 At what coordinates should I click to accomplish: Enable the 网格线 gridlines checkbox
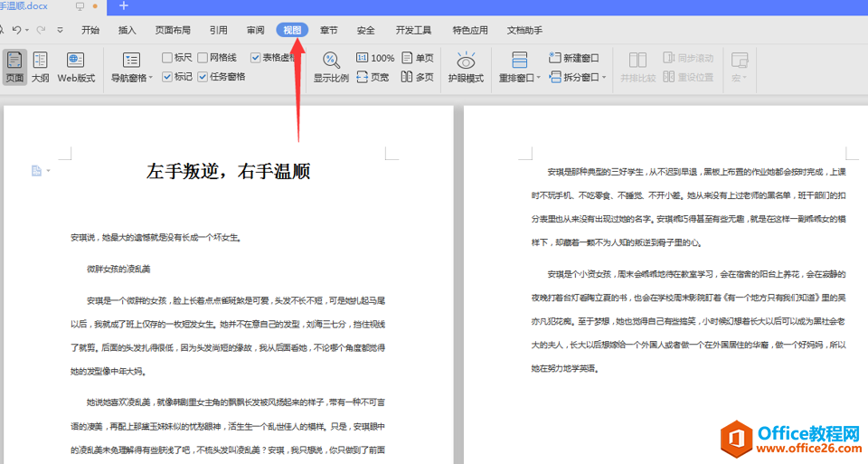click(x=203, y=58)
